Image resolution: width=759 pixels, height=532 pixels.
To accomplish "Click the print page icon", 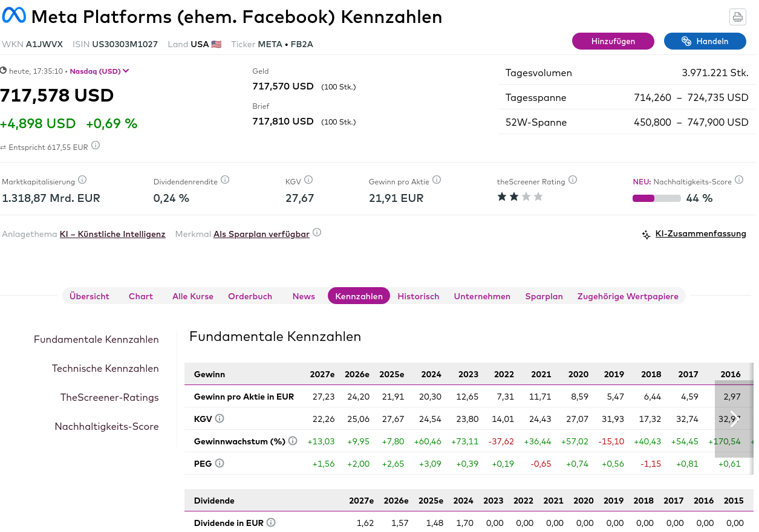I will (x=738, y=17).
